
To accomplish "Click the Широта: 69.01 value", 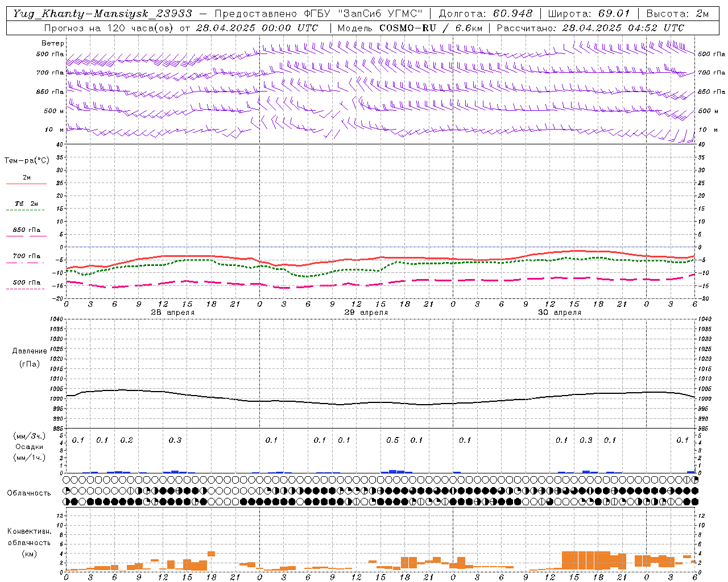I will point(589,13).
